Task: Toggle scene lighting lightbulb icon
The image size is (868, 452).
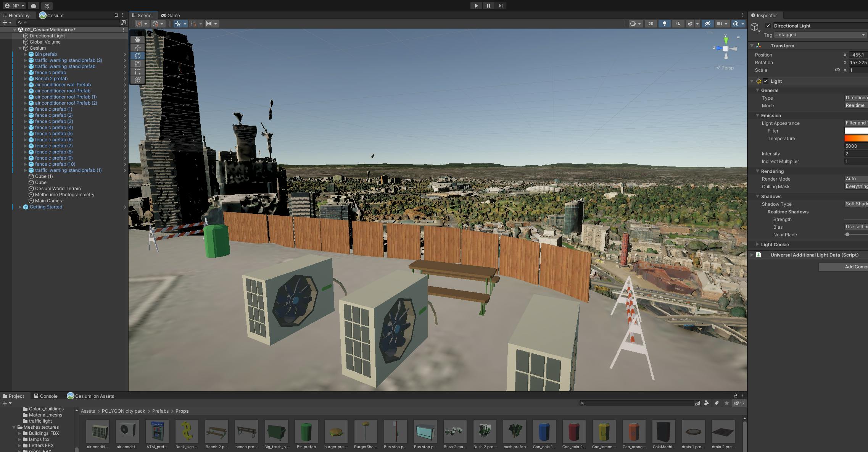Action: pyautogui.click(x=664, y=24)
